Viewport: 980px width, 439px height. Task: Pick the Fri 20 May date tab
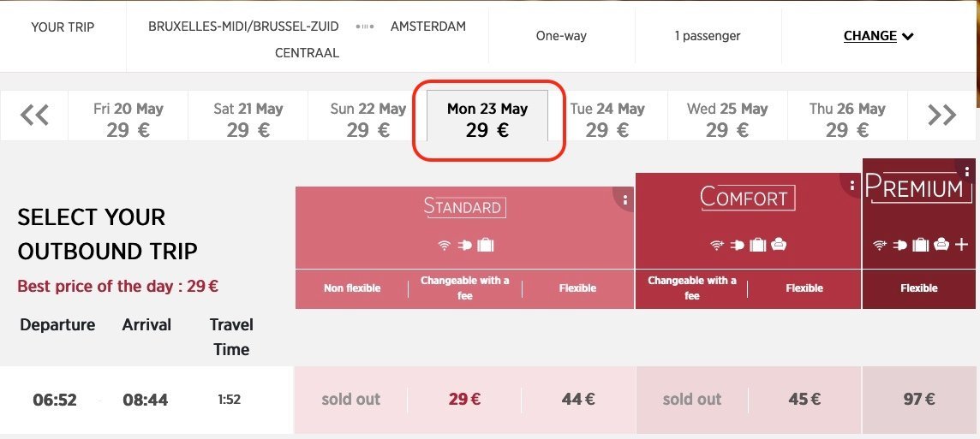(x=128, y=119)
